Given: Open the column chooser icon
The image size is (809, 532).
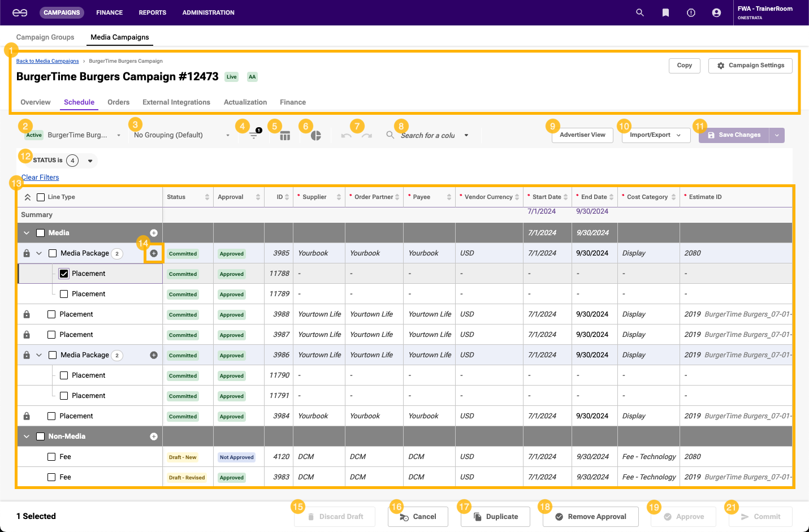Looking at the screenshot, I should (x=285, y=136).
